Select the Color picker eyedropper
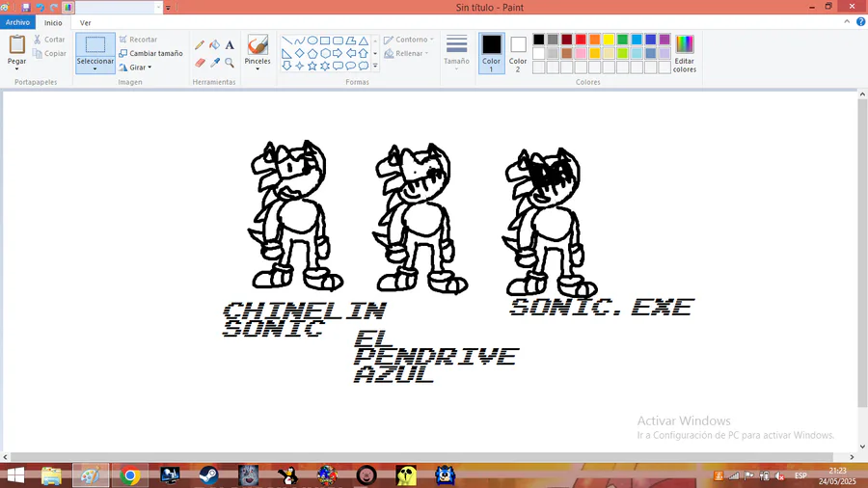This screenshot has width=868, height=488. tap(215, 63)
